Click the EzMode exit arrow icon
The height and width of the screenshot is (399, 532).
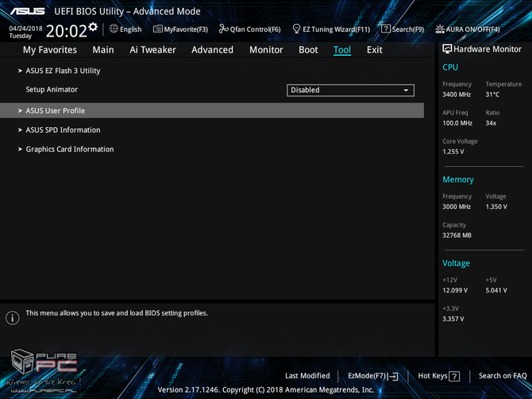(x=393, y=376)
